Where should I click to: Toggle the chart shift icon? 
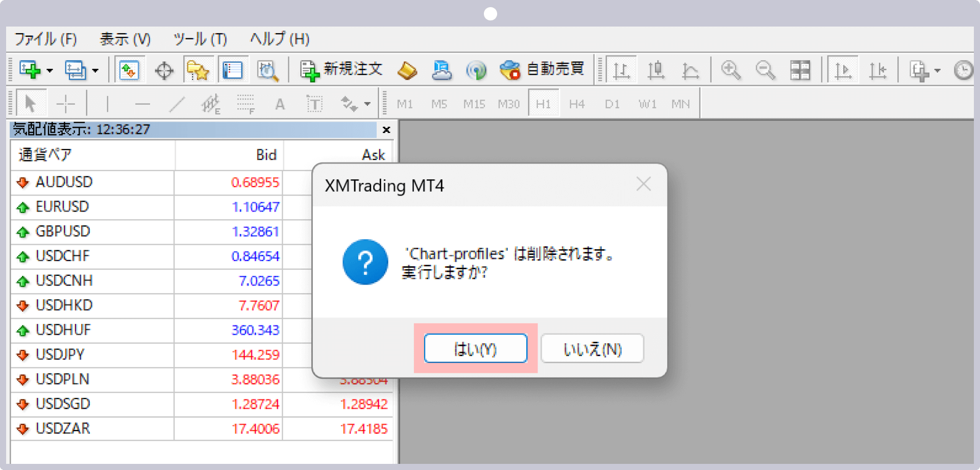878,70
